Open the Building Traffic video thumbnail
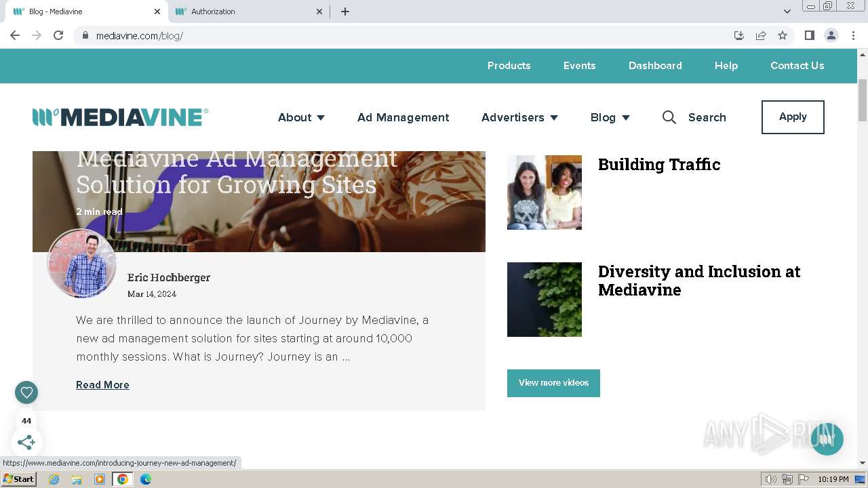The height and width of the screenshot is (488, 868). tap(545, 192)
